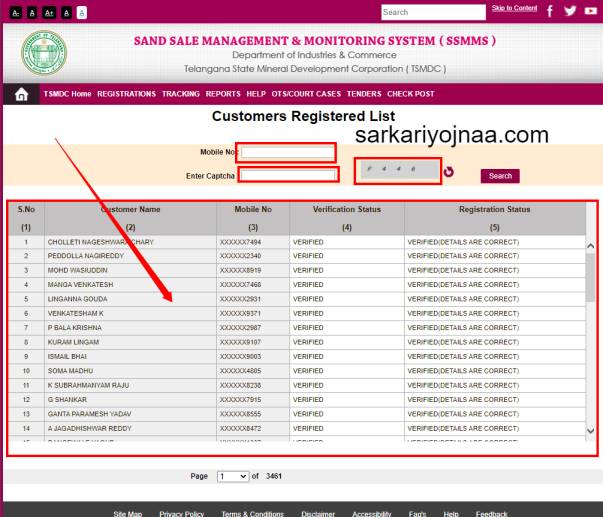Screen dimensions: 603x517
Task: Click the Search button beside captcha
Action: (500, 176)
